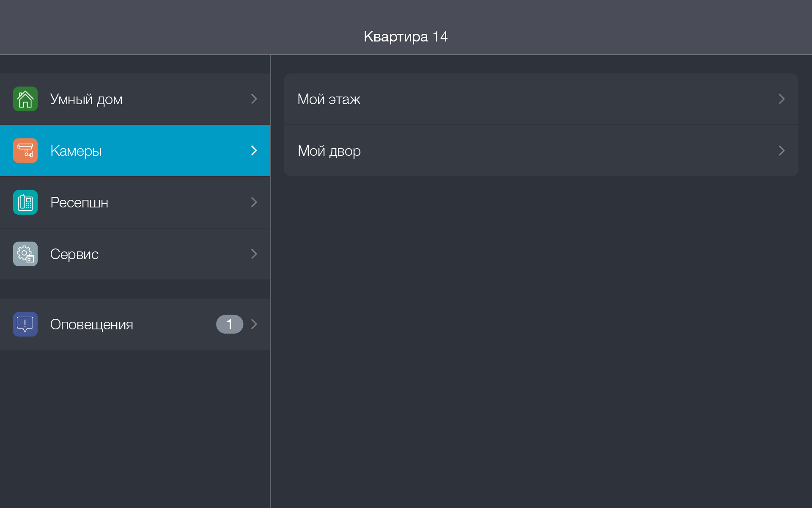Click the teal Reception phone icon
The image size is (812, 508).
tap(25, 202)
